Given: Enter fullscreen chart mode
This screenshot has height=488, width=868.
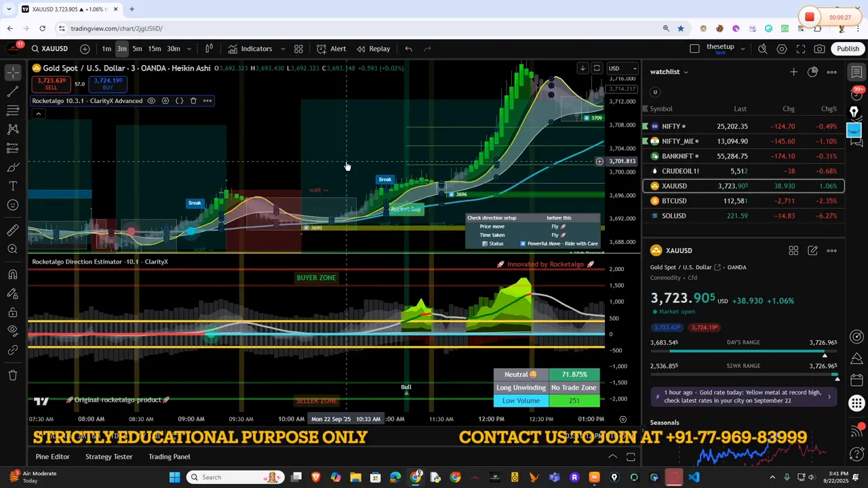Looking at the screenshot, I should click(801, 49).
